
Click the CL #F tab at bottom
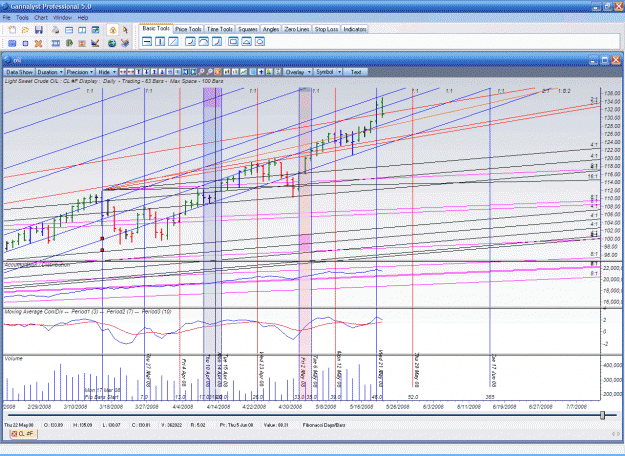click(x=23, y=434)
